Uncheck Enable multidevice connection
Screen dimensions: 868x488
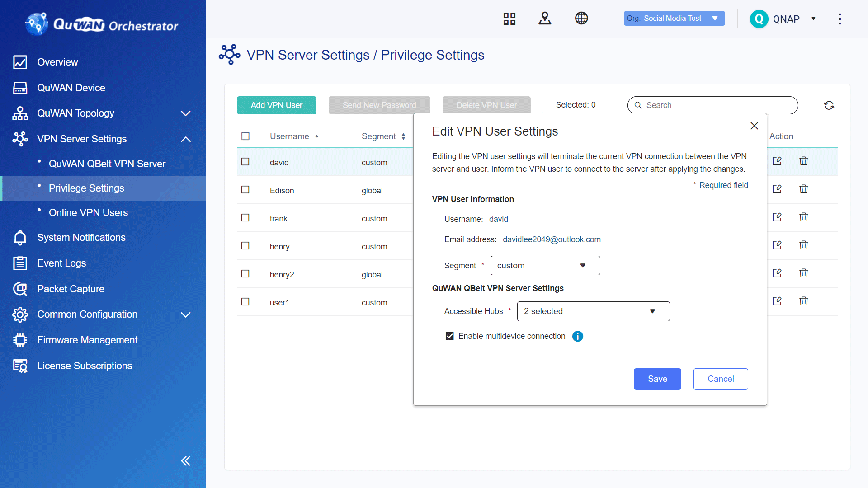[x=450, y=336]
